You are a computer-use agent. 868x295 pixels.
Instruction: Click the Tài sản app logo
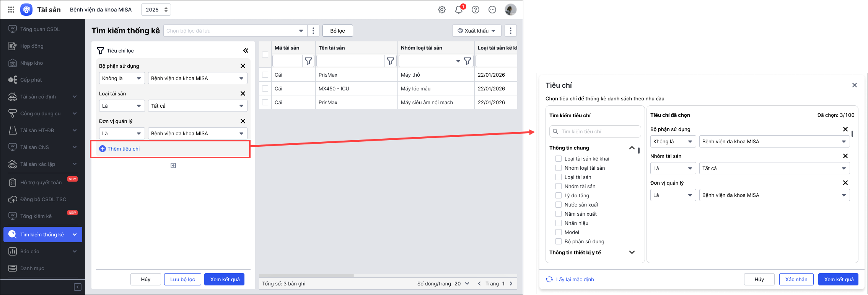(x=26, y=10)
